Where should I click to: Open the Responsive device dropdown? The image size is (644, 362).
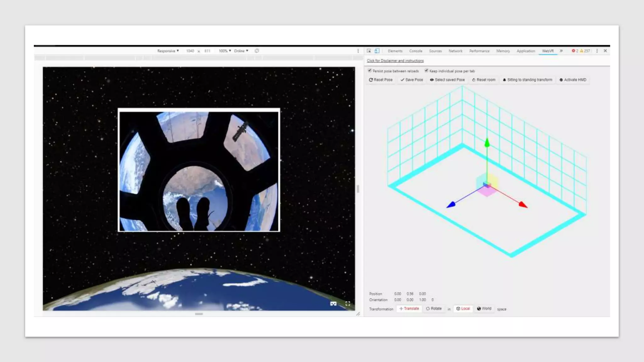tap(168, 51)
